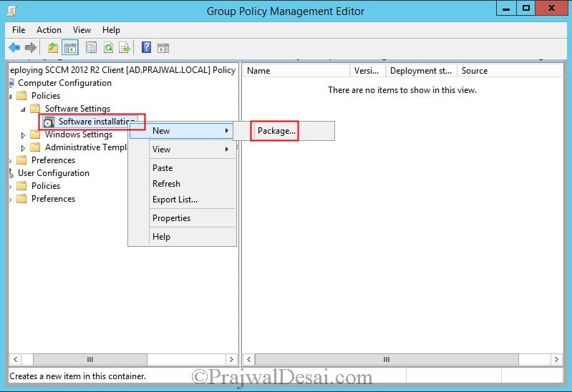
Task: Minimize the Group Policy Management Editor window
Action: (506, 8)
